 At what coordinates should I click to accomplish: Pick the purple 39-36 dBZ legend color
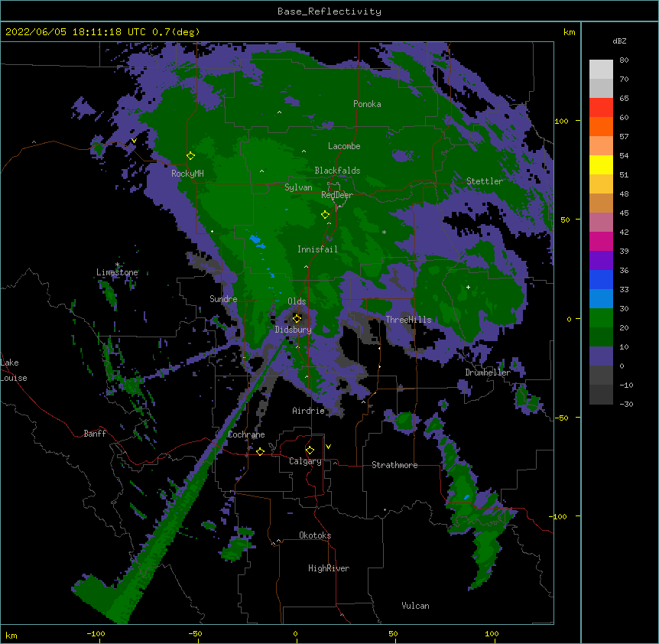601,261
